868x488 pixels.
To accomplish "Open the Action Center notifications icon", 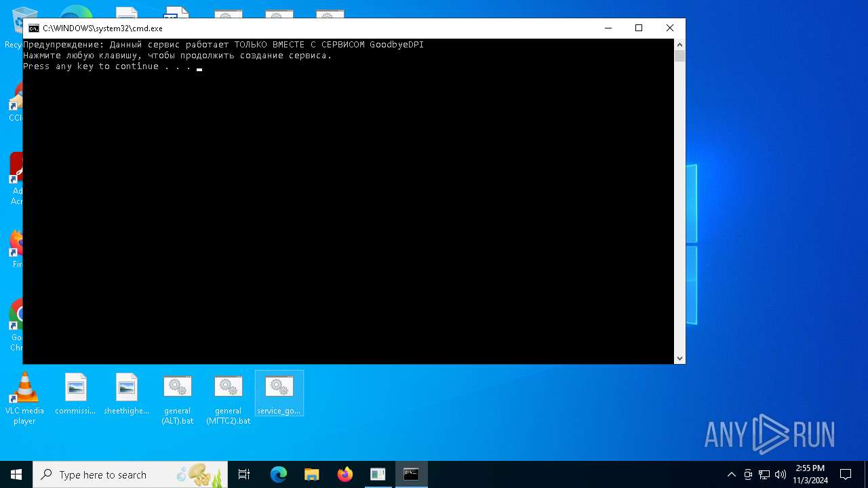I will pos(846,474).
